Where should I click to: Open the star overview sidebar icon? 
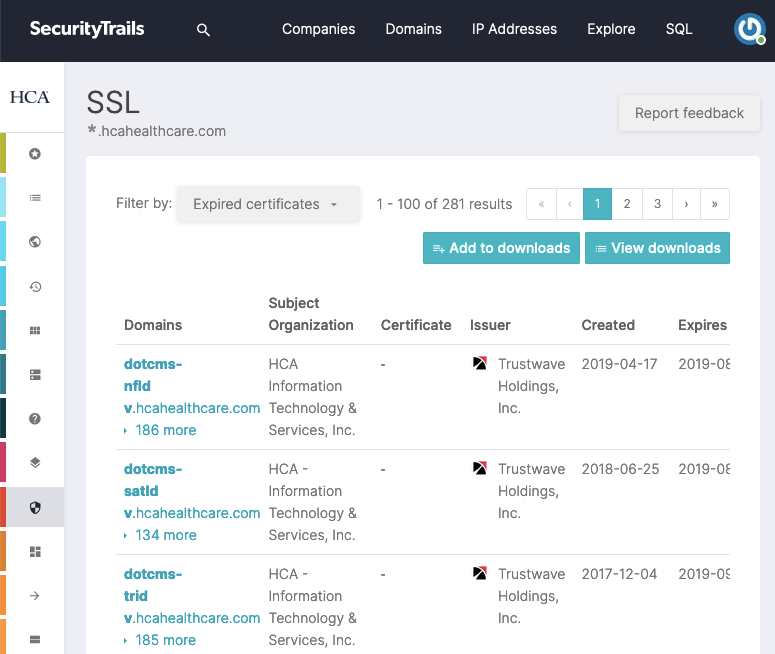tap(35, 154)
